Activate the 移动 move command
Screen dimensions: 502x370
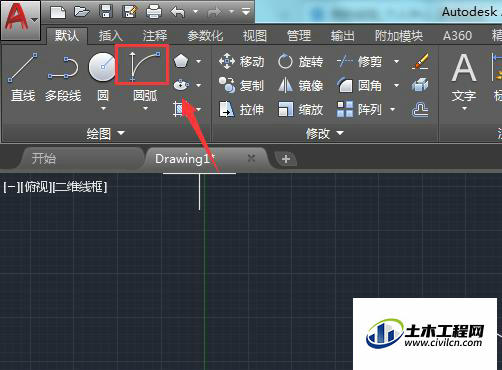(x=241, y=62)
